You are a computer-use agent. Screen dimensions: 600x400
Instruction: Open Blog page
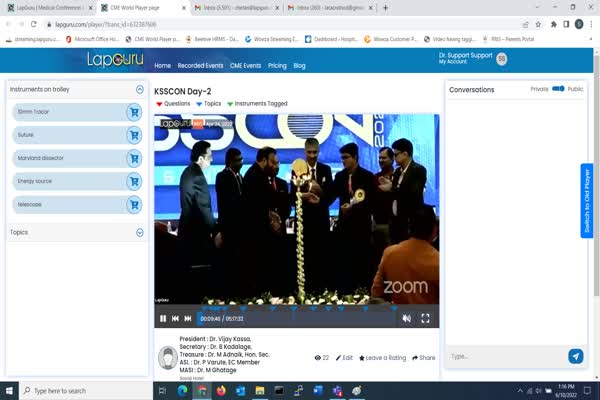[x=299, y=66]
